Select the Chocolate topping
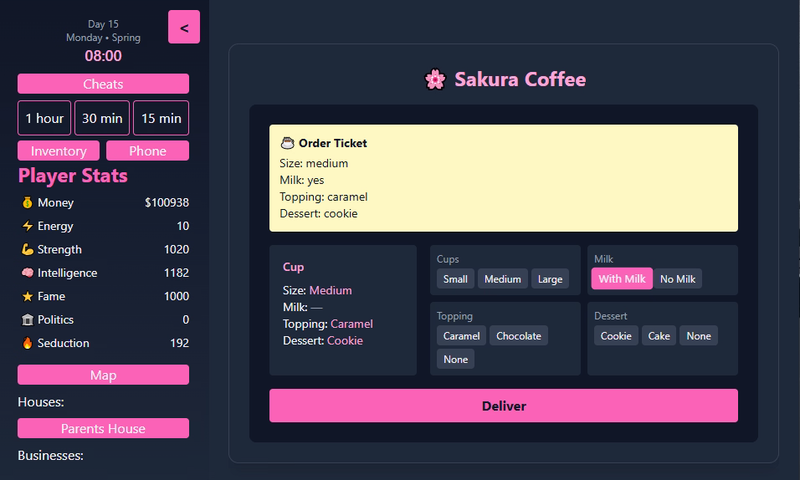This screenshot has width=800, height=480. 518,336
